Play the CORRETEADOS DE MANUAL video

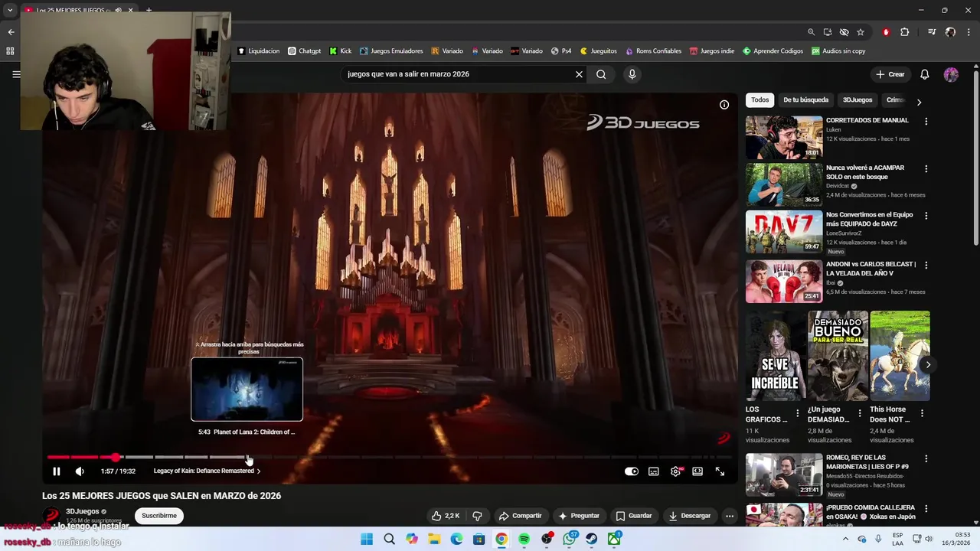pos(784,137)
